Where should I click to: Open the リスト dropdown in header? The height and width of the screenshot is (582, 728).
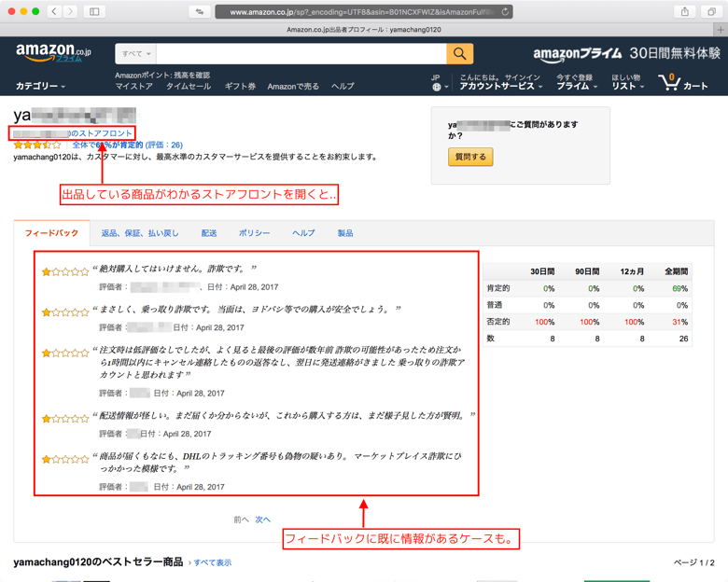(x=627, y=86)
